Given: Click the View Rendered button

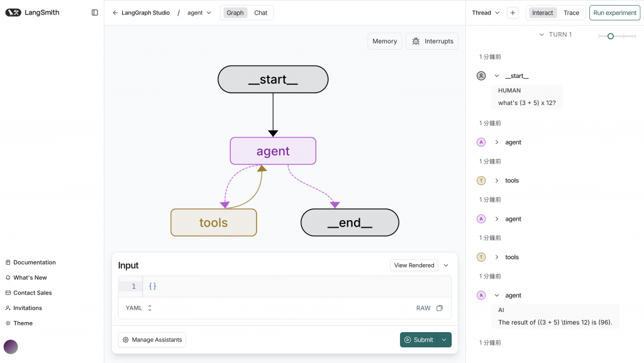Looking at the screenshot, I should [414, 265].
